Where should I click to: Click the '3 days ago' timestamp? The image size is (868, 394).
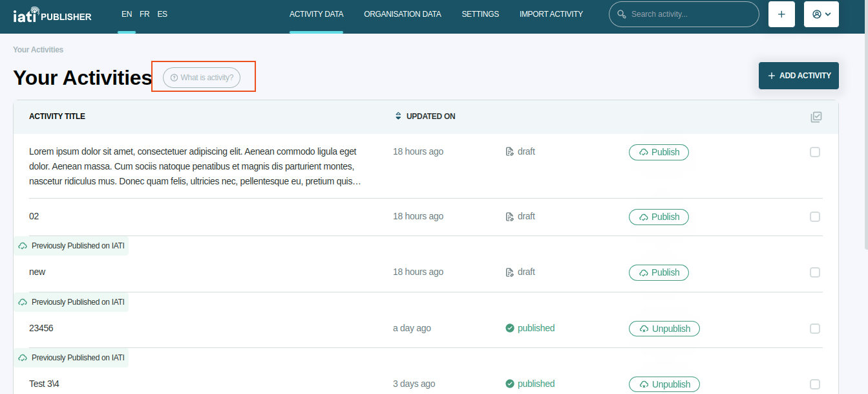point(414,384)
